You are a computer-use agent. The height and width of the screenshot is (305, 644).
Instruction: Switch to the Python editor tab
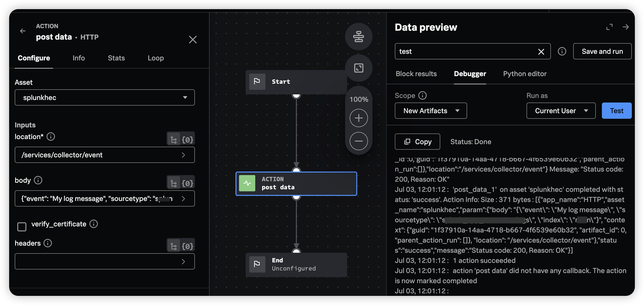(525, 74)
